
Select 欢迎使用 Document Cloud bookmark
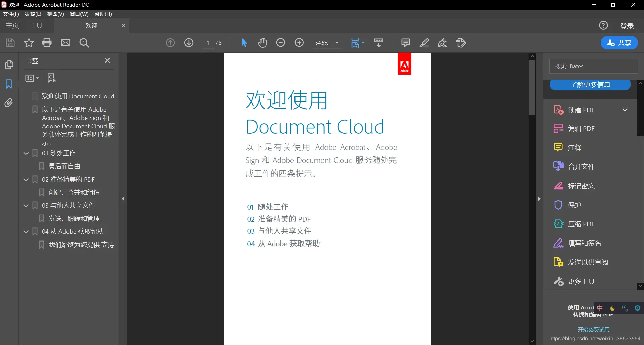78,96
